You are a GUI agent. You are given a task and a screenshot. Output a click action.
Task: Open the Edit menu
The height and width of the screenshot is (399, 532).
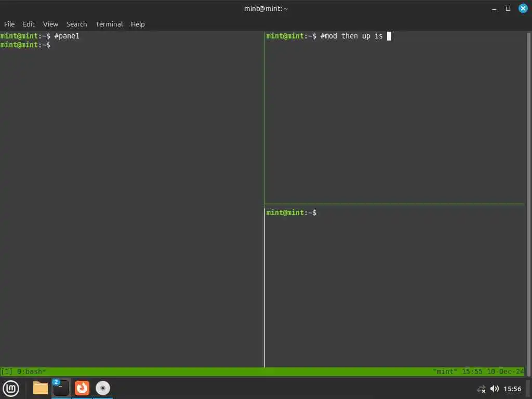[x=29, y=24]
